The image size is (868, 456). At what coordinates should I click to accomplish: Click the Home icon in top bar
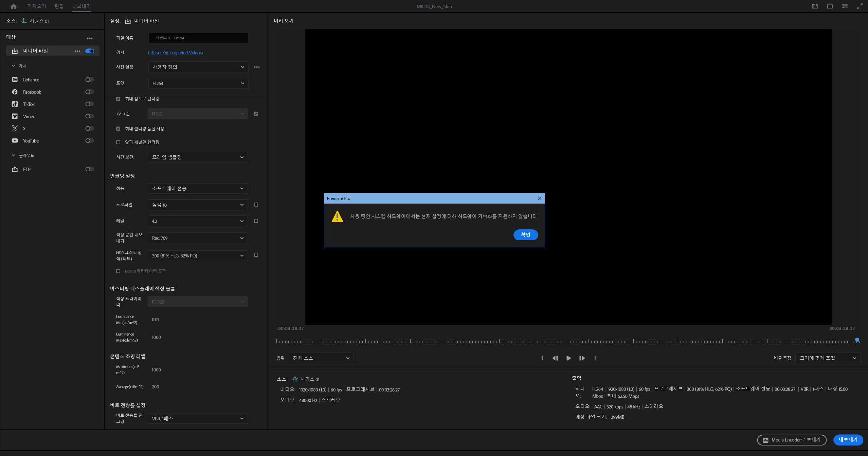click(x=14, y=6)
